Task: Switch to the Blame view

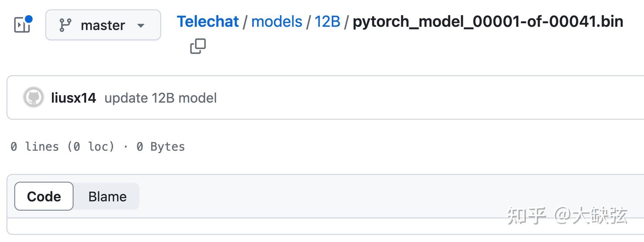Action: (107, 196)
